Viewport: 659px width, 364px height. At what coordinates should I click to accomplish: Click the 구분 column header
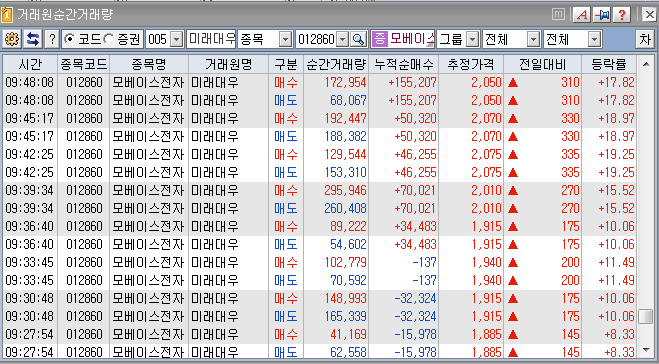[286, 64]
